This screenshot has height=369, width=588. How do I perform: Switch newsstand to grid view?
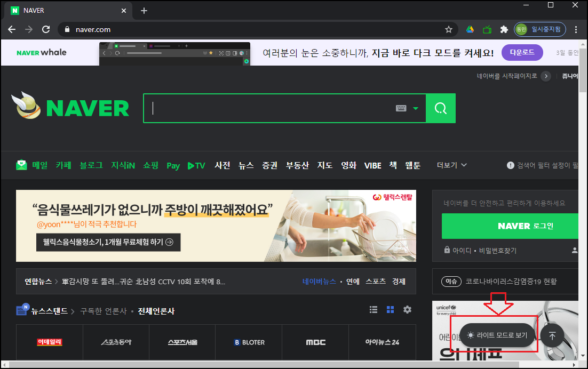pyautogui.click(x=391, y=309)
